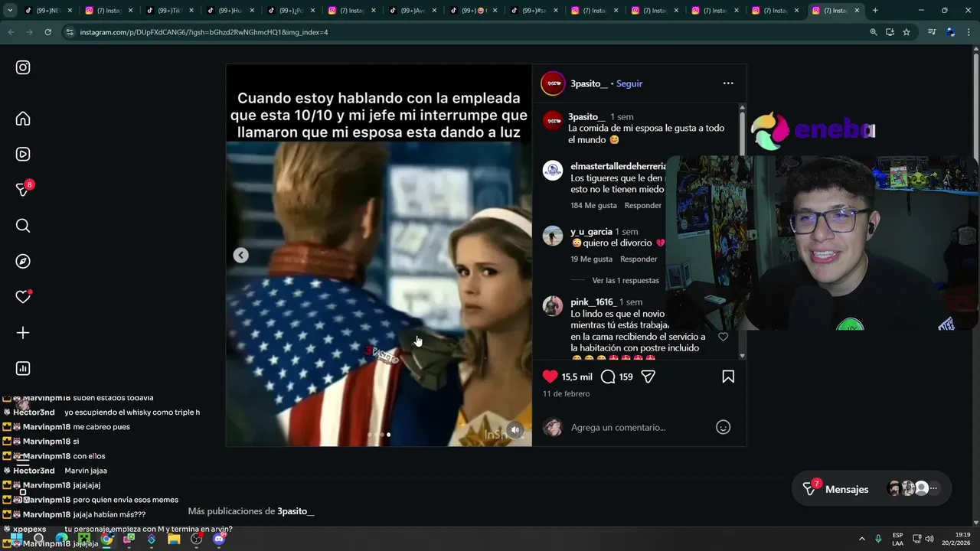The height and width of the screenshot is (551, 980).
Task: Go to previous carousel image
Action: [240, 256]
